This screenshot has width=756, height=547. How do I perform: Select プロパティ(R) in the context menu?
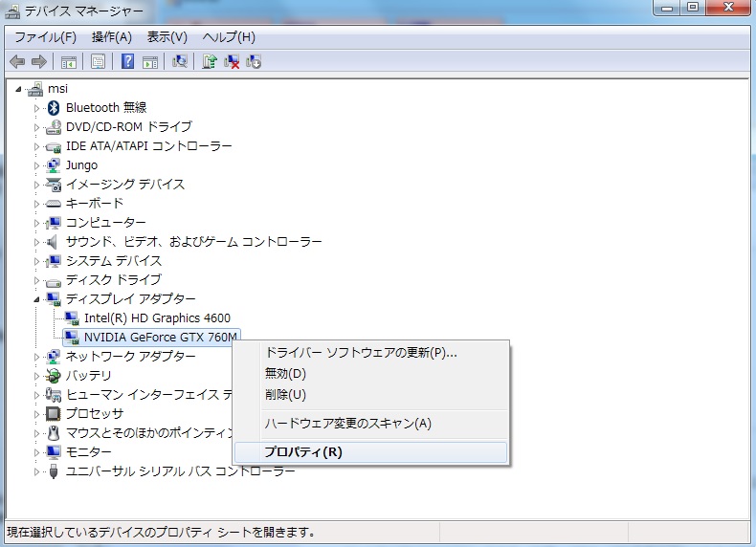click(303, 452)
